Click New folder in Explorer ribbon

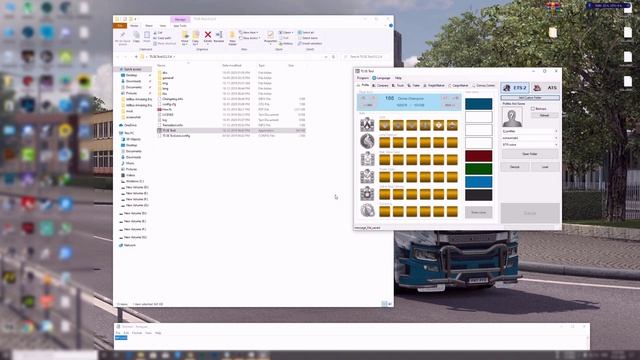(232, 38)
